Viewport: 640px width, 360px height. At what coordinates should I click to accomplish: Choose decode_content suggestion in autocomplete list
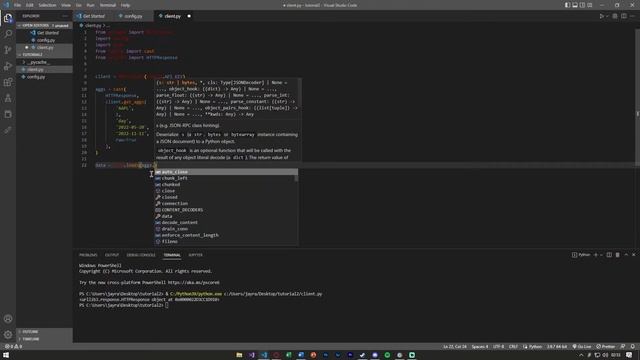coord(226,222)
